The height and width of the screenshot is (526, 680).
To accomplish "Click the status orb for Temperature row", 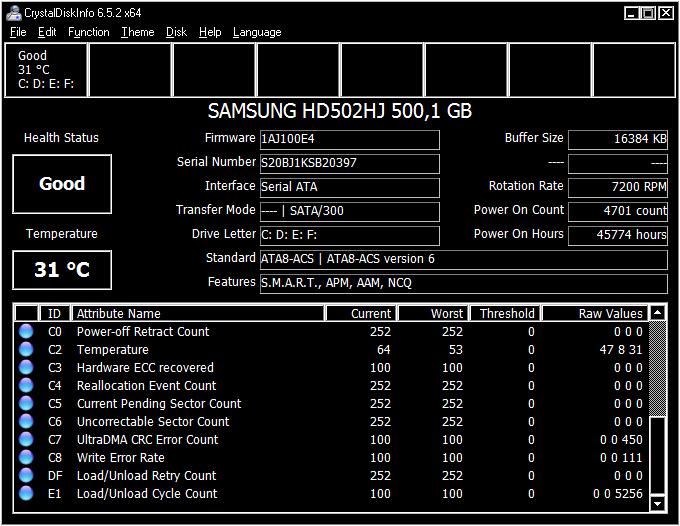I will click(x=26, y=350).
